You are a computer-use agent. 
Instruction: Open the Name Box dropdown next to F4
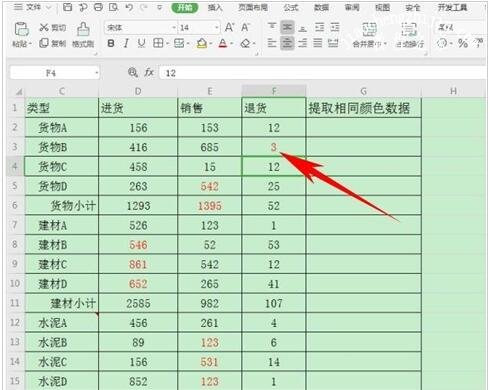click(96, 73)
